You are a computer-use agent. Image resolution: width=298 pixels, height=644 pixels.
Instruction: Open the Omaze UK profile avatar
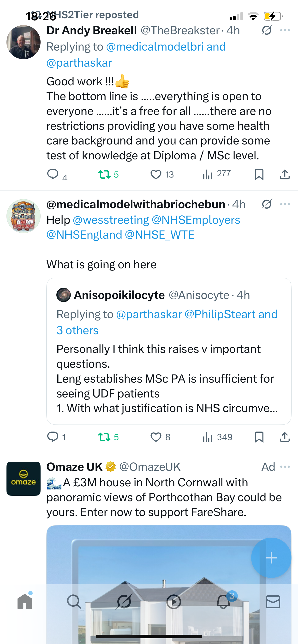[x=24, y=478]
